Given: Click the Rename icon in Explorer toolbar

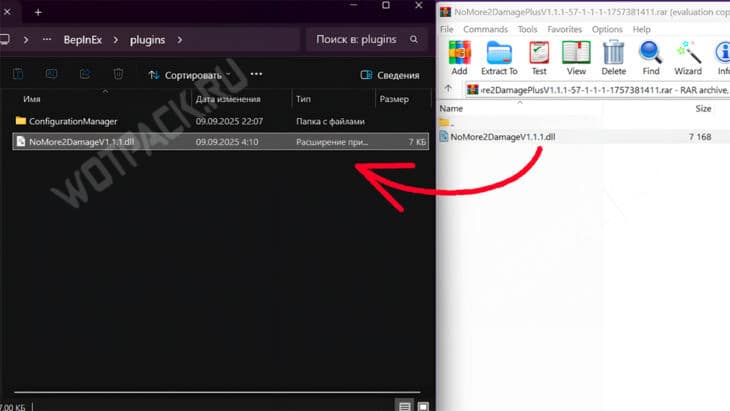Looking at the screenshot, I should [x=51, y=74].
